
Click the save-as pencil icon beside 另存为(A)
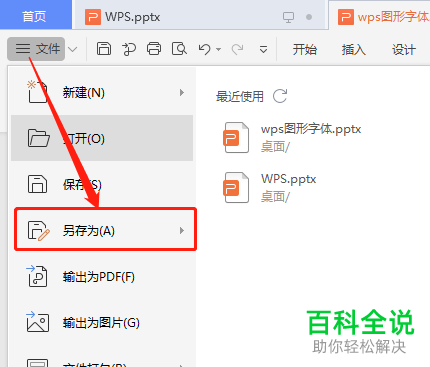[x=39, y=230]
